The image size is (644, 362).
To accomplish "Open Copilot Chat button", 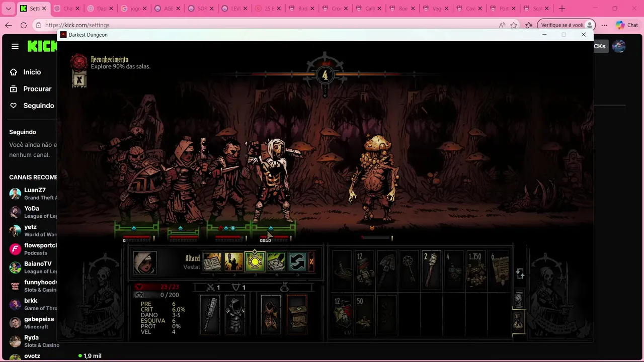I will click(x=627, y=25).
